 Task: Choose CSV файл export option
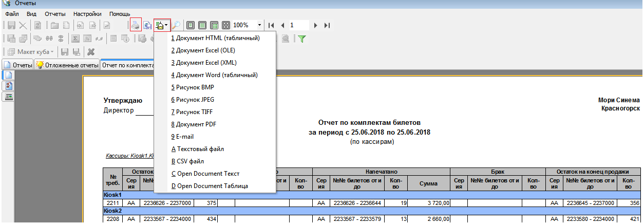click(215, 161)
